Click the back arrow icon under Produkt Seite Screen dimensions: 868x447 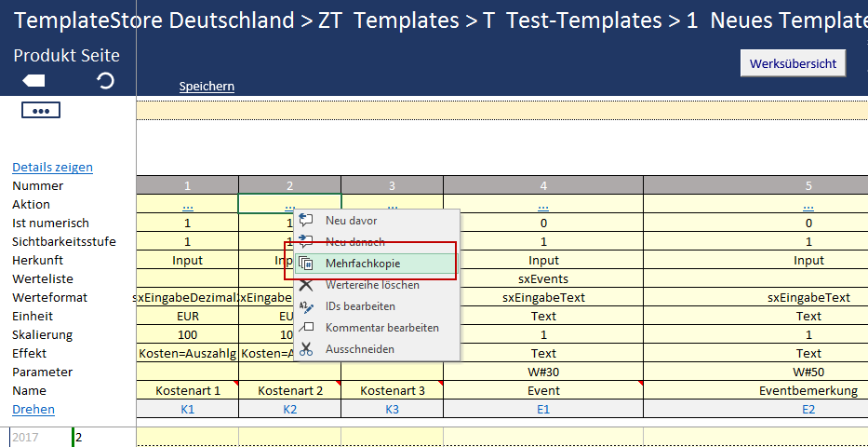point(33,81)
